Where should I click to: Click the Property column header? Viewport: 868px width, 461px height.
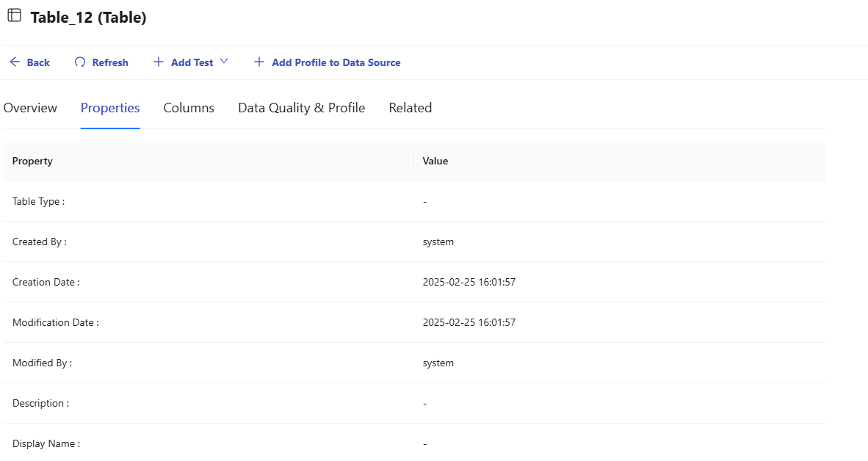click(x=32, y=161)
